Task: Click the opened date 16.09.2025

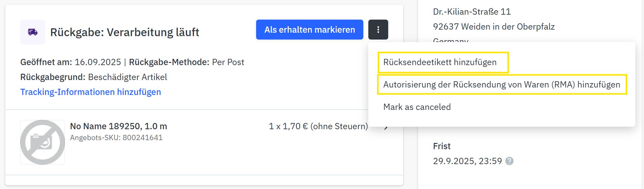Action: tap(98, 62)
